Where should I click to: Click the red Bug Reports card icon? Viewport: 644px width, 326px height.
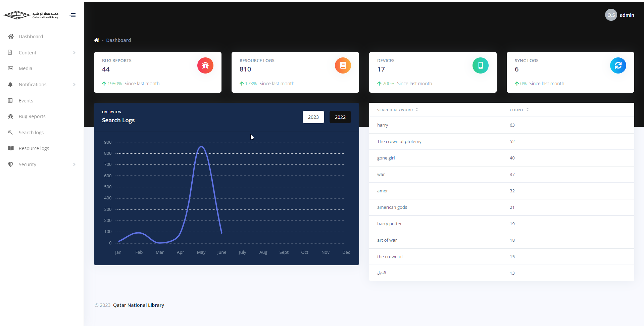(x=205, y=65)
